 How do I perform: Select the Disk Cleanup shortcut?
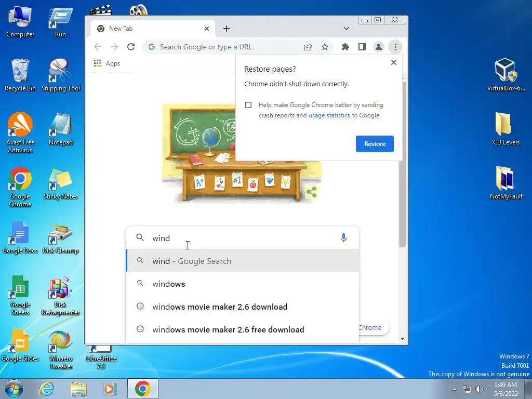click(60, 238)
